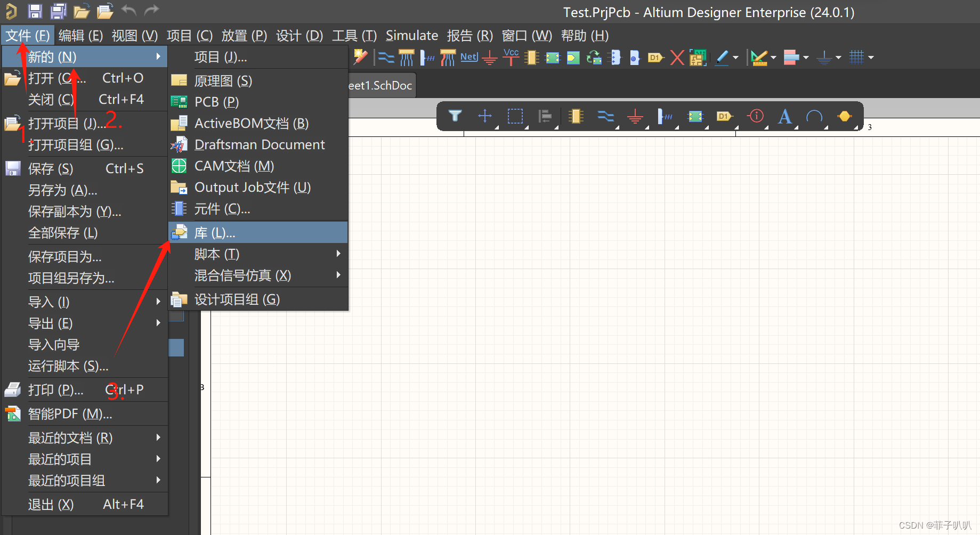Click 另存为 (A)... in the File menu
Image resolution: width=980 pixels, height=535 pixels.
85,190
